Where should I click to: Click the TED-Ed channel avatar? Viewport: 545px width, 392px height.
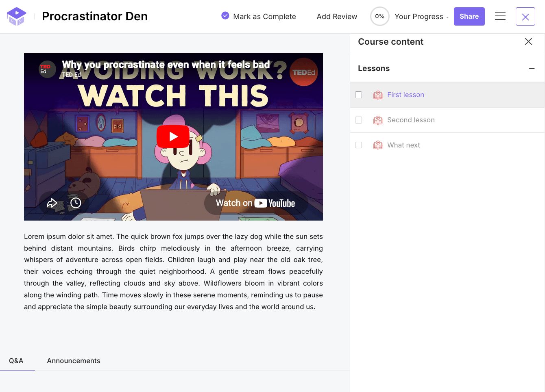point(47,69)
